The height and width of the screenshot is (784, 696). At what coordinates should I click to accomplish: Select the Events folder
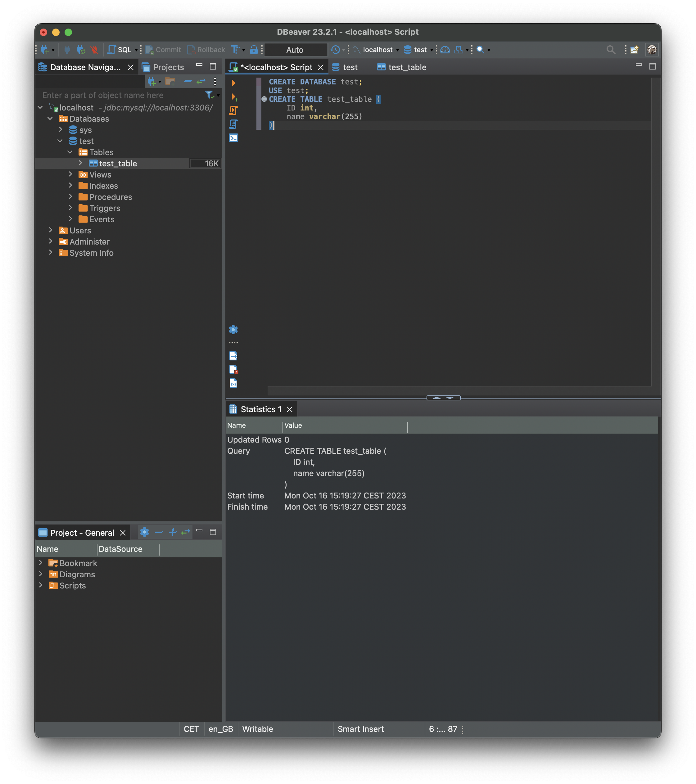pos(96,219)
